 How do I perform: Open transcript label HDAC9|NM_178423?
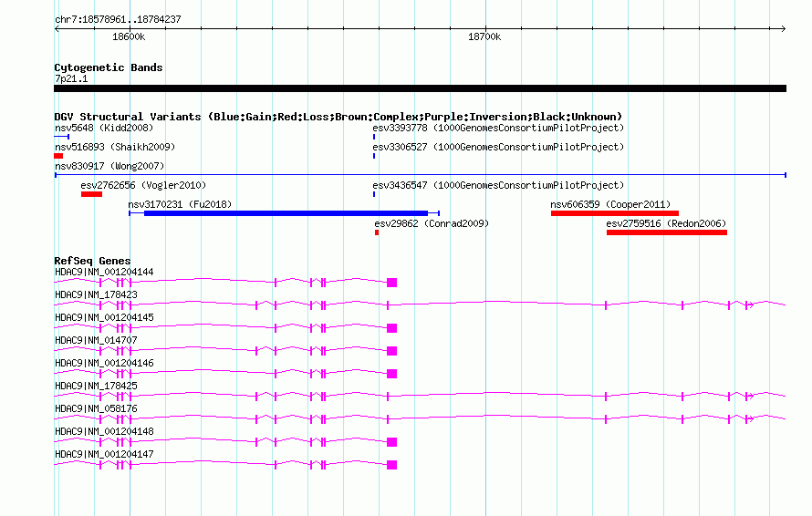tap(97, 294)
